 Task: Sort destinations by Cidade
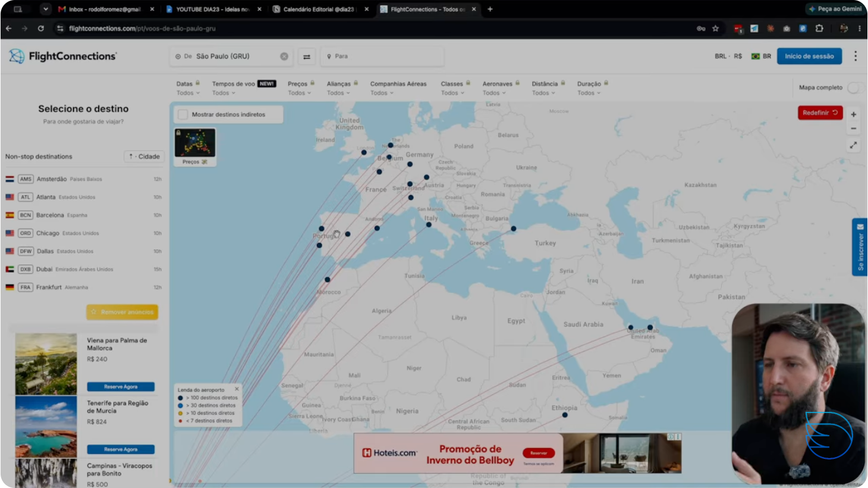pos(144,157)
